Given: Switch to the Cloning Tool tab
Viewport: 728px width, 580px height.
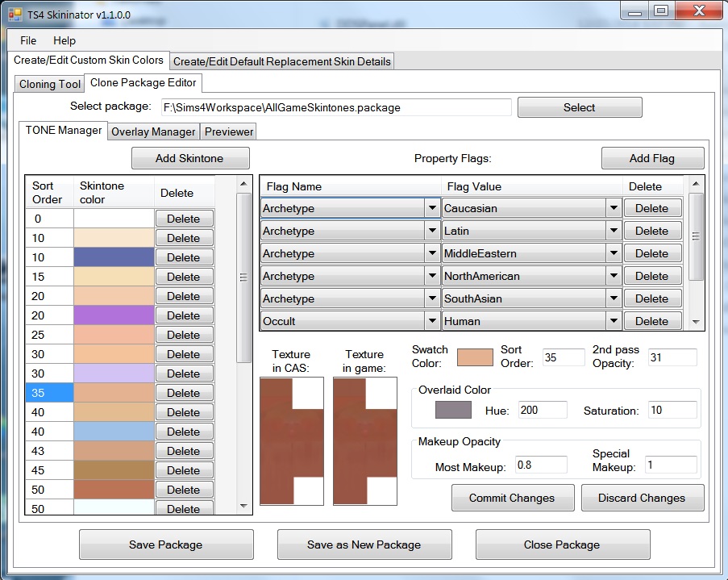Looking at the screenshot, I should point(49,83).
